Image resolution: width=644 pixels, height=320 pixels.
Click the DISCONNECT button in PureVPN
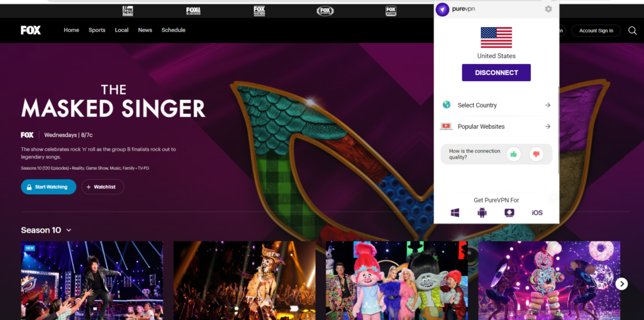pyautogui.click(x=496, y=73)
